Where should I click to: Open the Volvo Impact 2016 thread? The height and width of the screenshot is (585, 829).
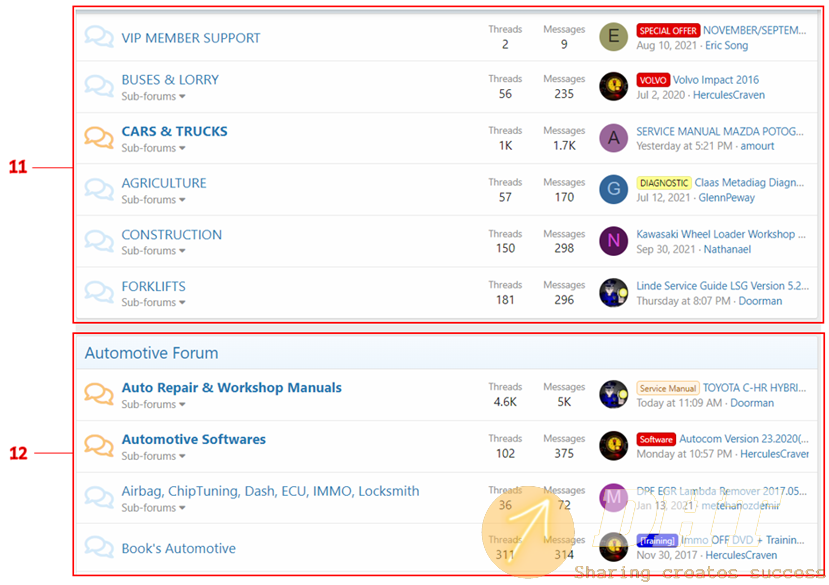(715, 80)
